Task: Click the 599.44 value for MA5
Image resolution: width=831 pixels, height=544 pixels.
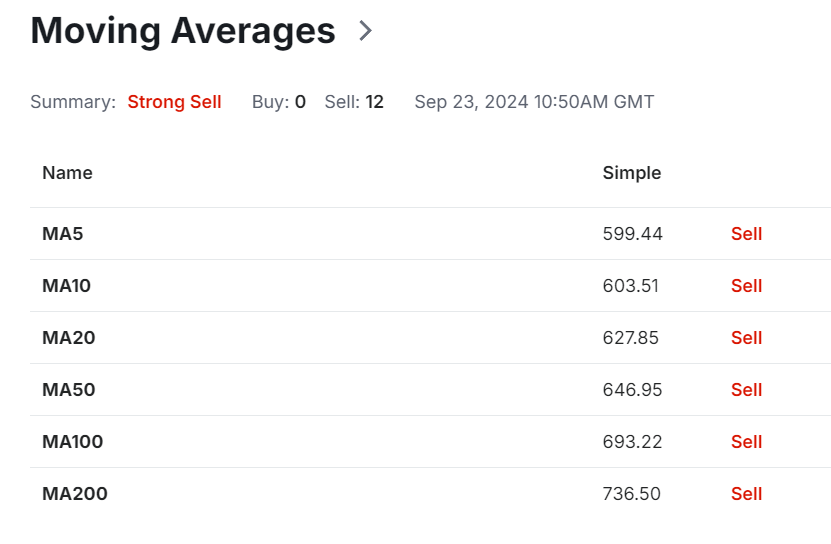Action: click(632, 233)
